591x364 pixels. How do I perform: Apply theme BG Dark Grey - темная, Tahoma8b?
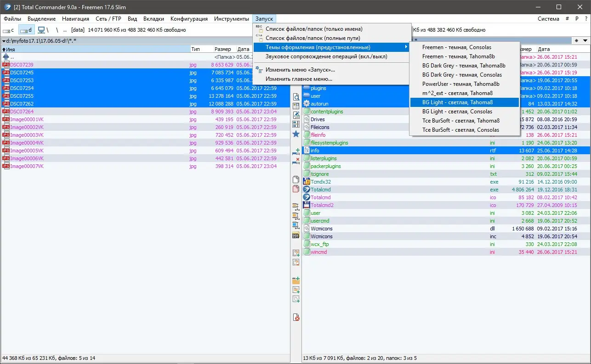tap(464, 66)
